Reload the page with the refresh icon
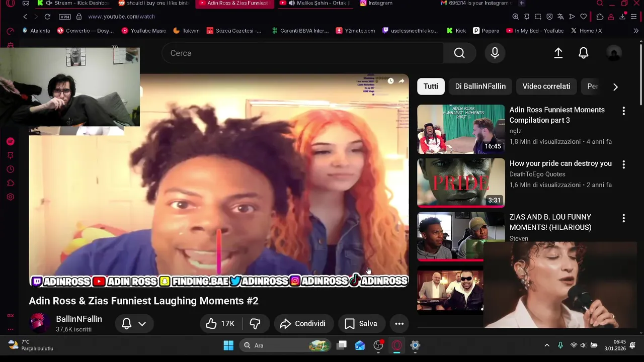644x362 pixels. click(47, 17)
